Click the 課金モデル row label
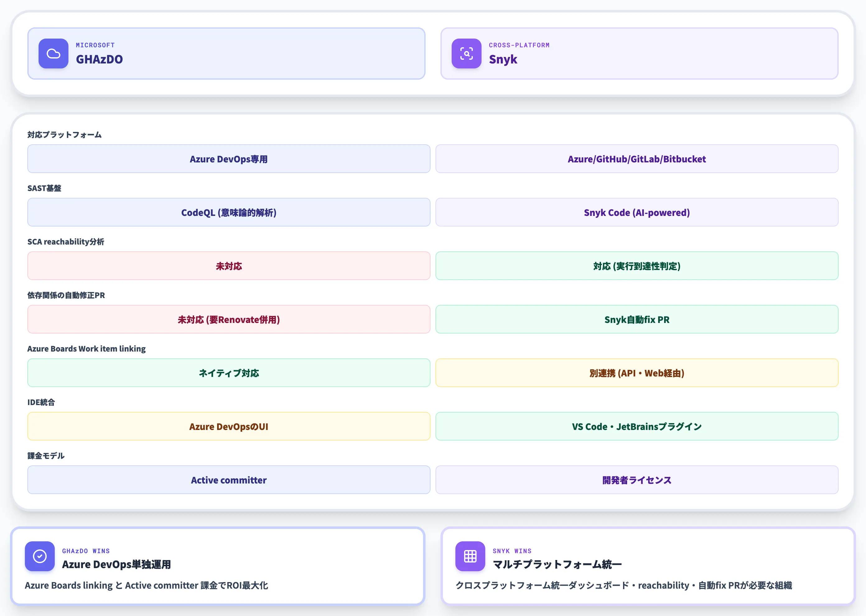Image resolution: width=866 pixels, height=616 pixels. tap(46, 455)
